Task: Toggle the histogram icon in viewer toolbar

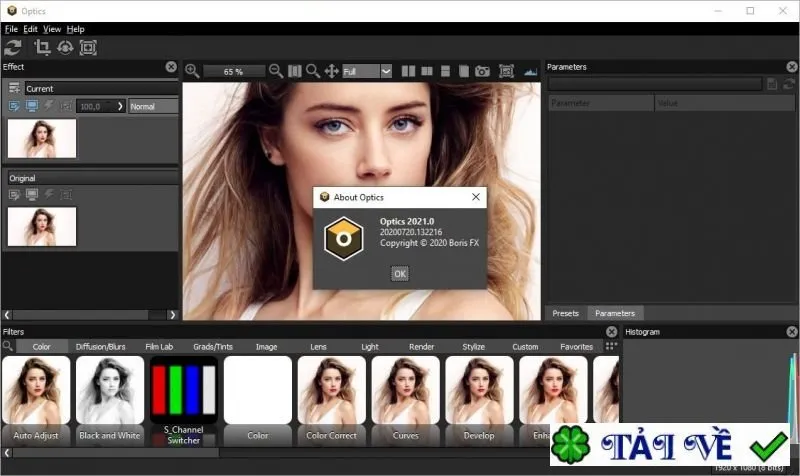Action: (531, 71)
